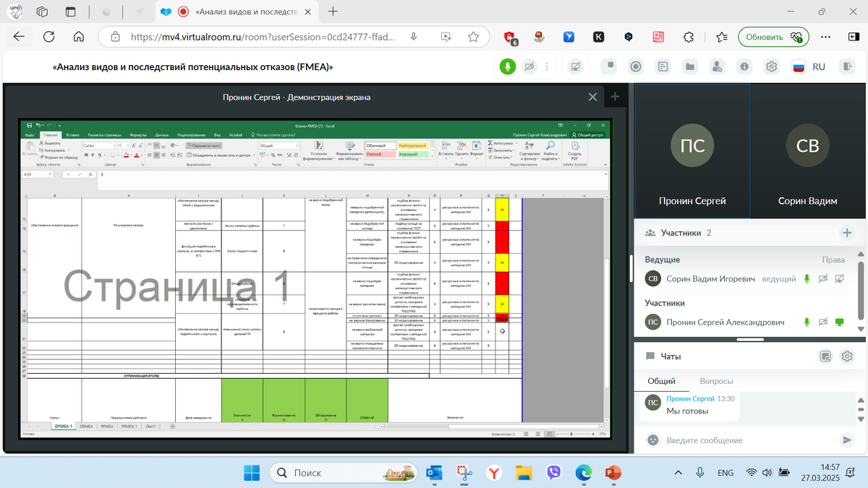Open Сортировка и фильтр dropdown in Excel
Viewport: 868px width, 488px height.
(x=529, y=152)
